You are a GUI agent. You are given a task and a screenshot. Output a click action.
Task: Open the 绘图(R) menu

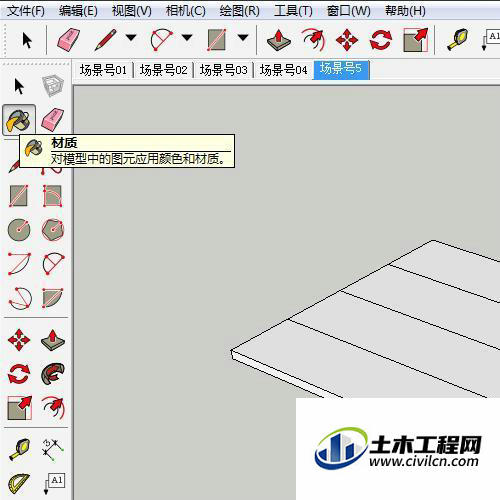240,11
